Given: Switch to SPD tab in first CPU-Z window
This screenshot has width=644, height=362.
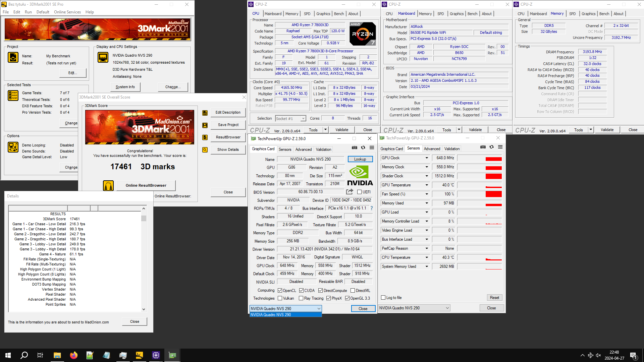Looking at the screenshot, I should (307, 14).
